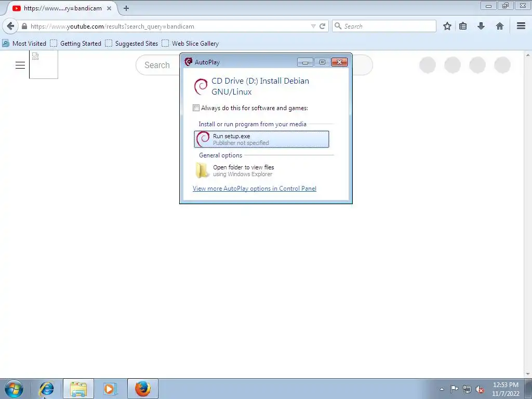Click the magnifier icon in search bar
532x399 pixels.
[x=338, y=26]
